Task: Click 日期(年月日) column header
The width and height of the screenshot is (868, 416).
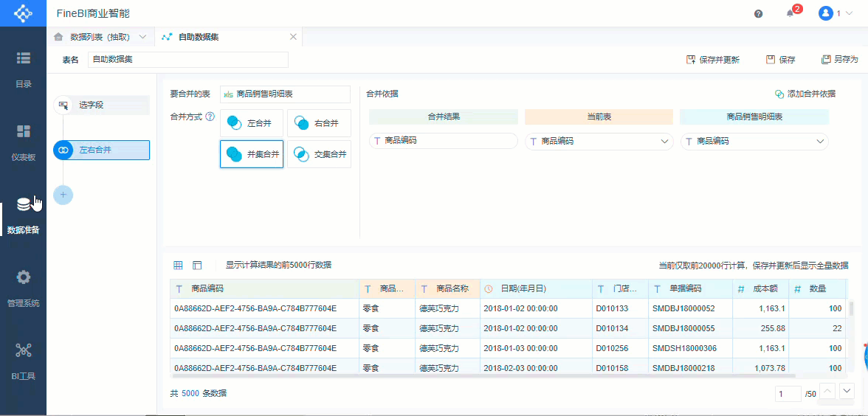Action: (x=536, y=289)
